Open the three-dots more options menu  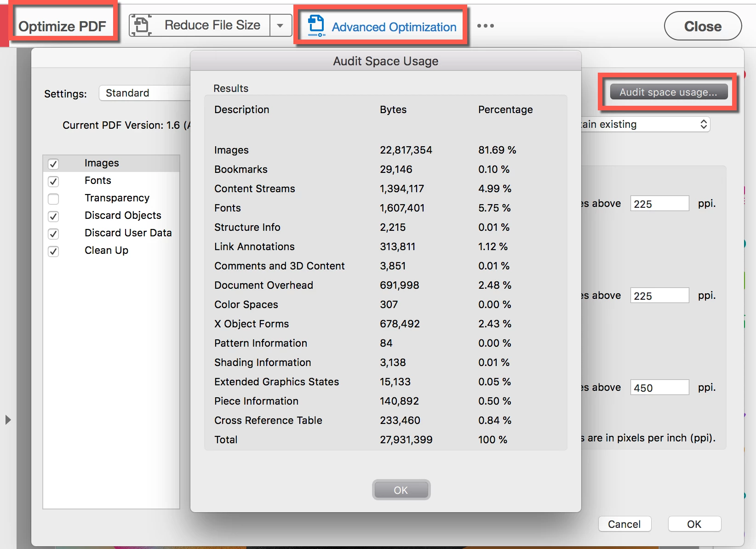[486, 26]
